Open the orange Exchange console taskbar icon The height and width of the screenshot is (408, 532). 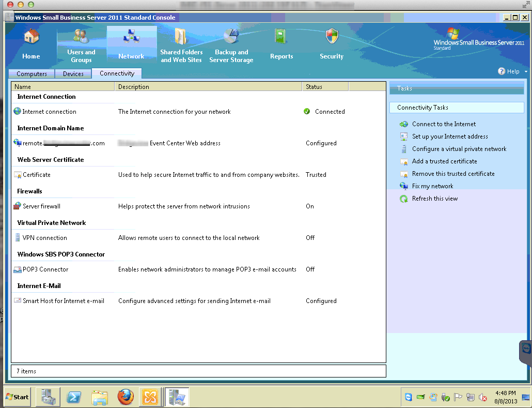(150, 397)
